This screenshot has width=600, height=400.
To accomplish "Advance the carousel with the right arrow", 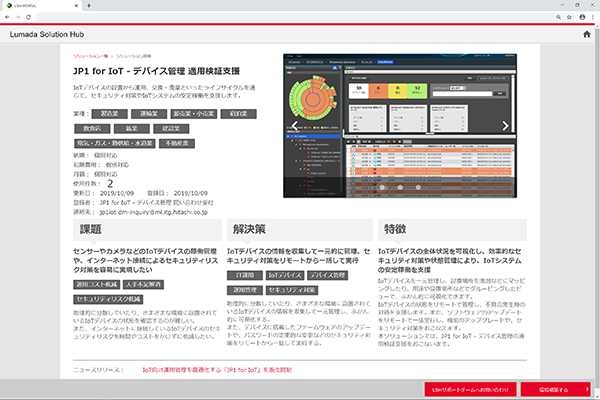I will pos(505,126).
